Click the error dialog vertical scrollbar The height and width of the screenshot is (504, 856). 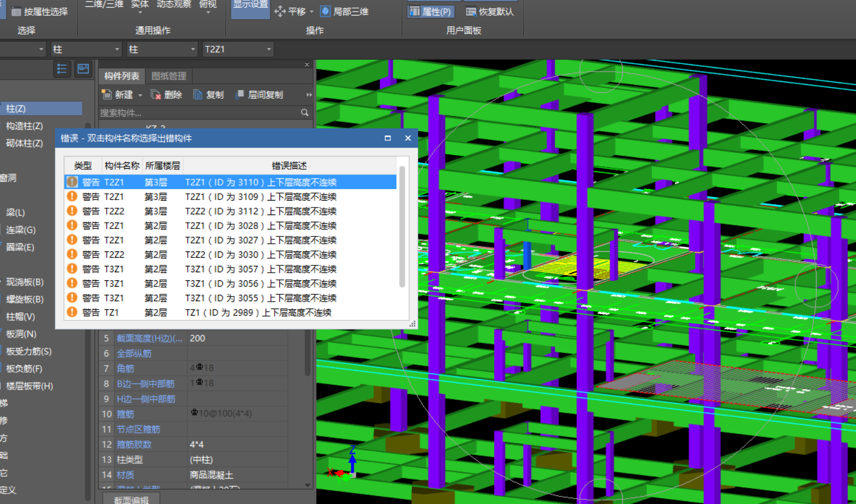pyautogui.click(x=402, y=227)
